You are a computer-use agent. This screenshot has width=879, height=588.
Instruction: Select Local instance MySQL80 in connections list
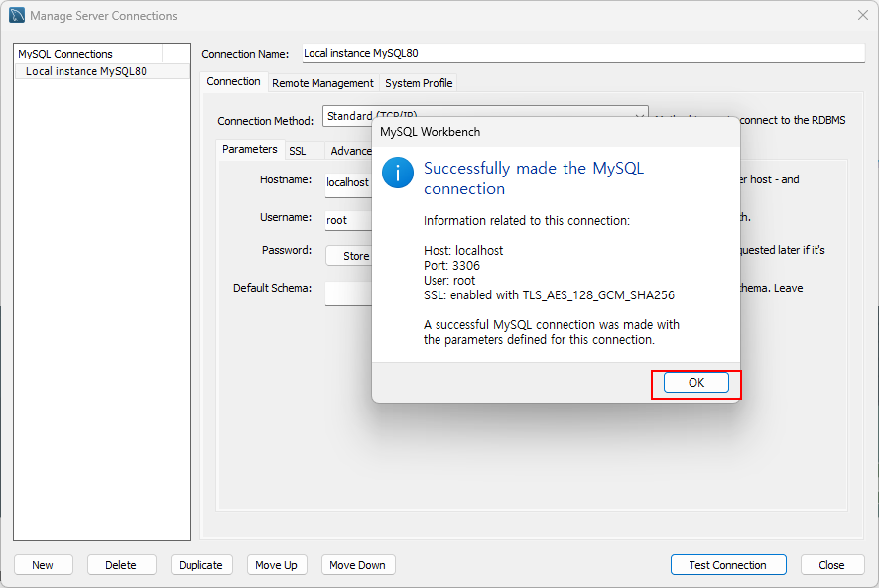pos(102,71)
